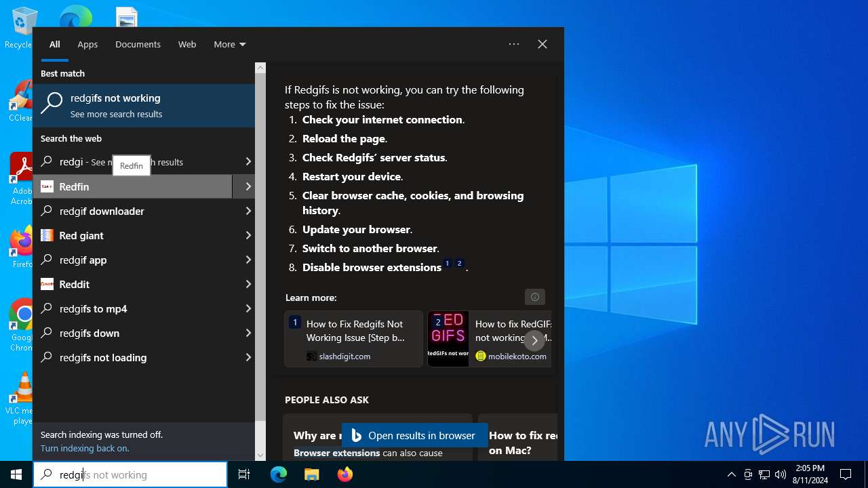Open the More dropdown
The height and width of the screenshot is (488, 868).
pyautogui.click(x=230, y=45)
